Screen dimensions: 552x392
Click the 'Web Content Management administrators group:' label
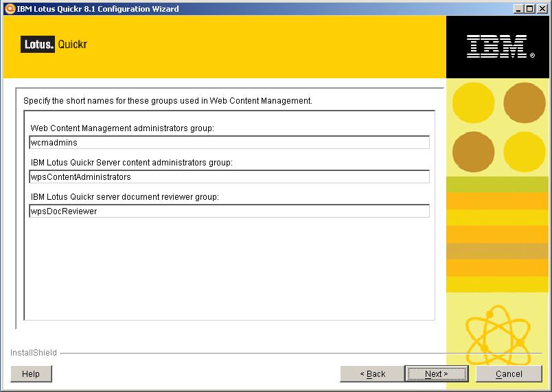click(x=122, y=128)
